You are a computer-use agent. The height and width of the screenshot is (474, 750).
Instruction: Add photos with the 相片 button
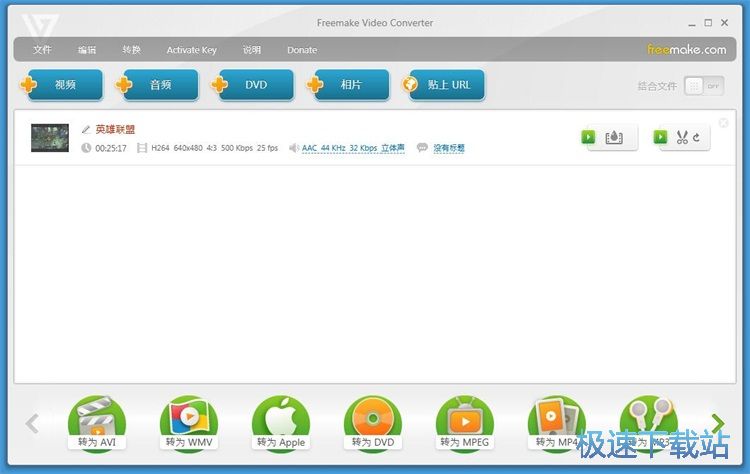(348, 85)
